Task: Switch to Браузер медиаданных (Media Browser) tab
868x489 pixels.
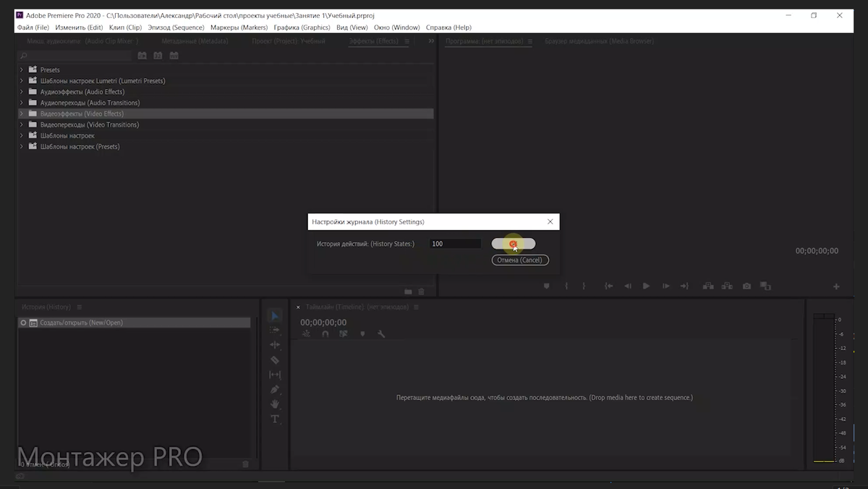Action: pos(600,41)
